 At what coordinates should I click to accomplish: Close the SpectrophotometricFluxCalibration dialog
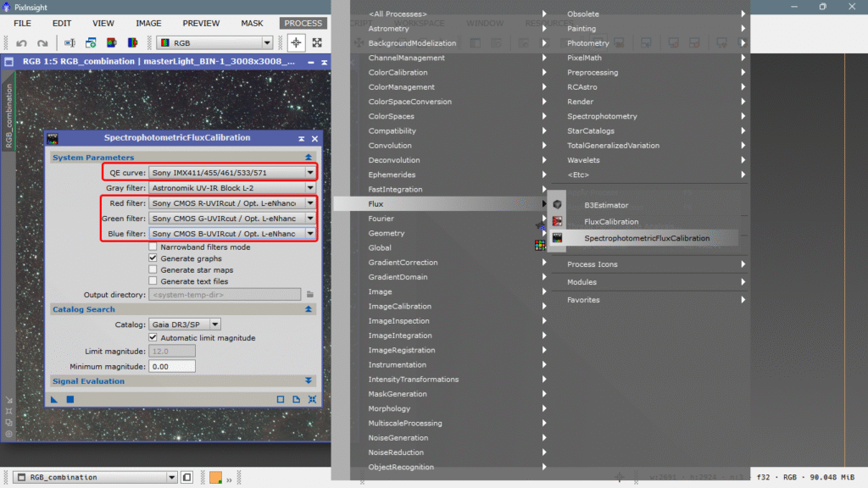pos(315,138)
